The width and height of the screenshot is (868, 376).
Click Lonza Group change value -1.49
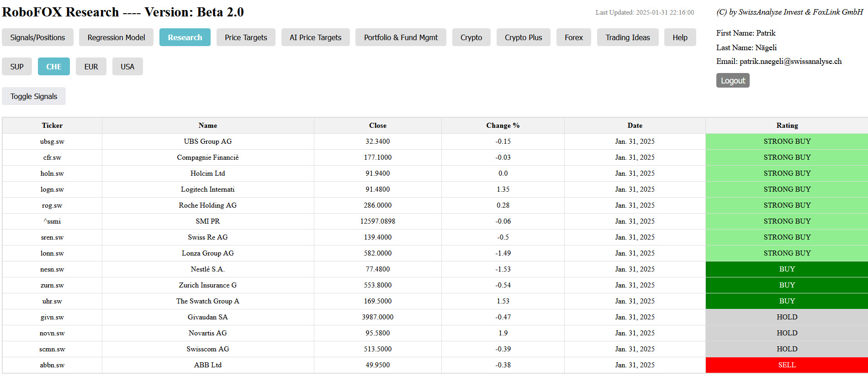click(503, 253)
